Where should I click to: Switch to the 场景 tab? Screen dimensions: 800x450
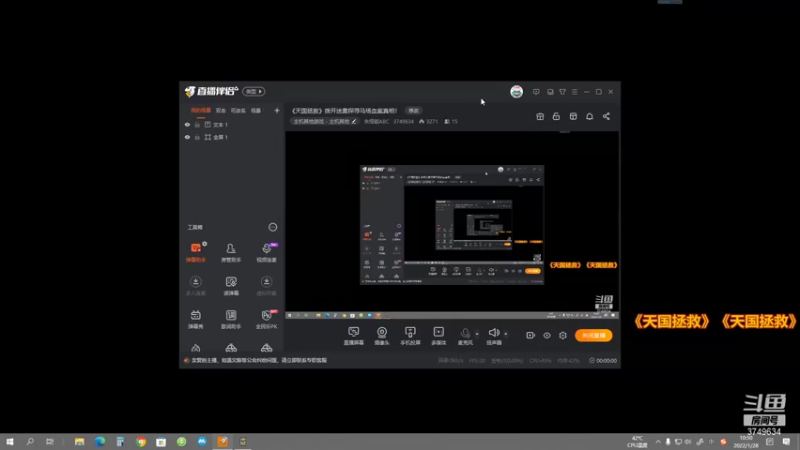(256, 110)
